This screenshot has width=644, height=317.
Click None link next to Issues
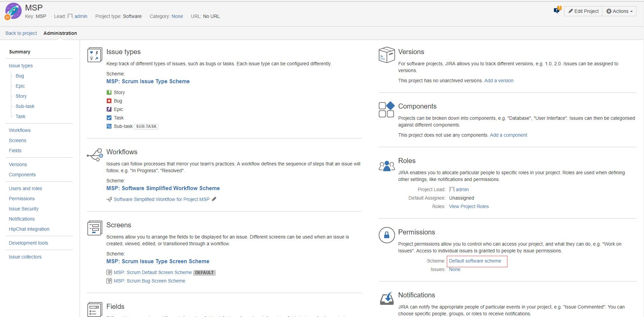(455, 269)
